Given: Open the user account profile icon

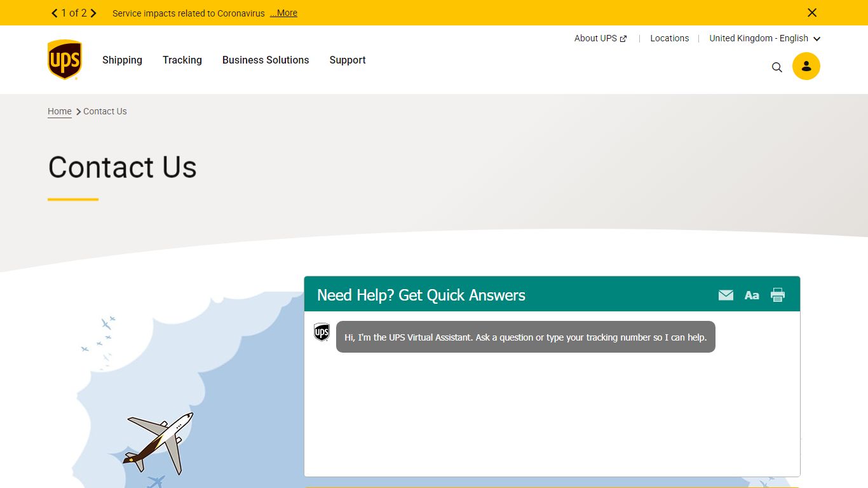Looking at the screenshot, I should 806,66.
